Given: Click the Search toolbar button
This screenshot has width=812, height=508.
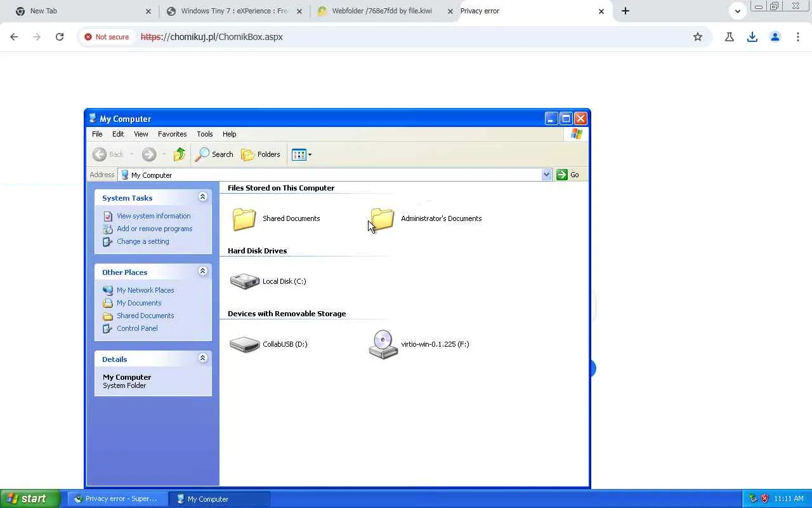Looking at the screenshot, I should pyautogui.click(x=214, y=154).
